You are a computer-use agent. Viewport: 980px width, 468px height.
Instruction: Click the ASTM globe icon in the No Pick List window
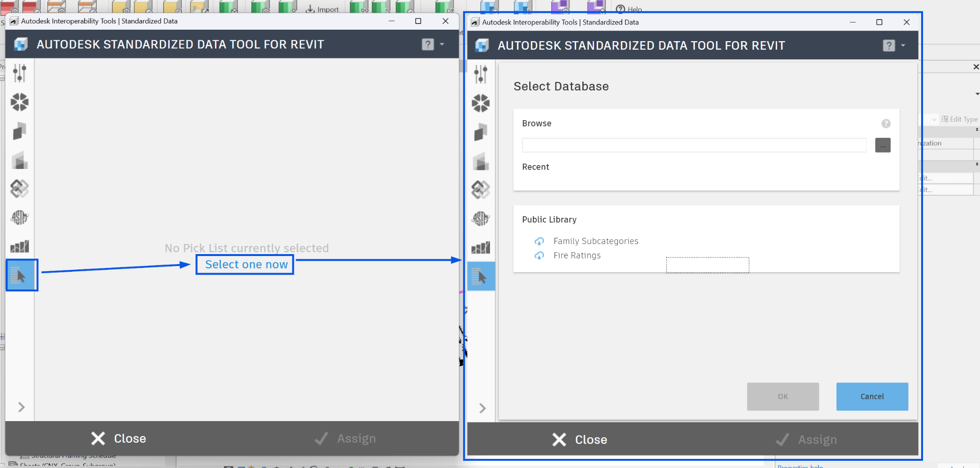tap(20, 218)
